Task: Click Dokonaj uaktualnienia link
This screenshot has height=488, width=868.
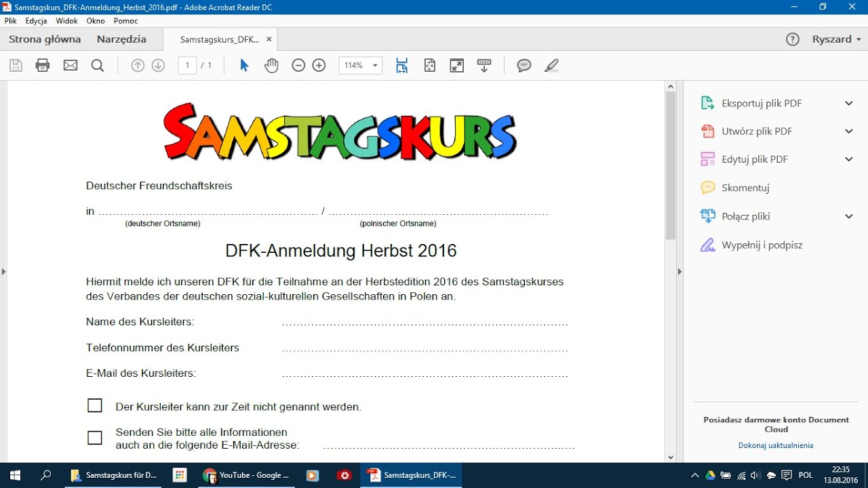Action: coord(776,445)
